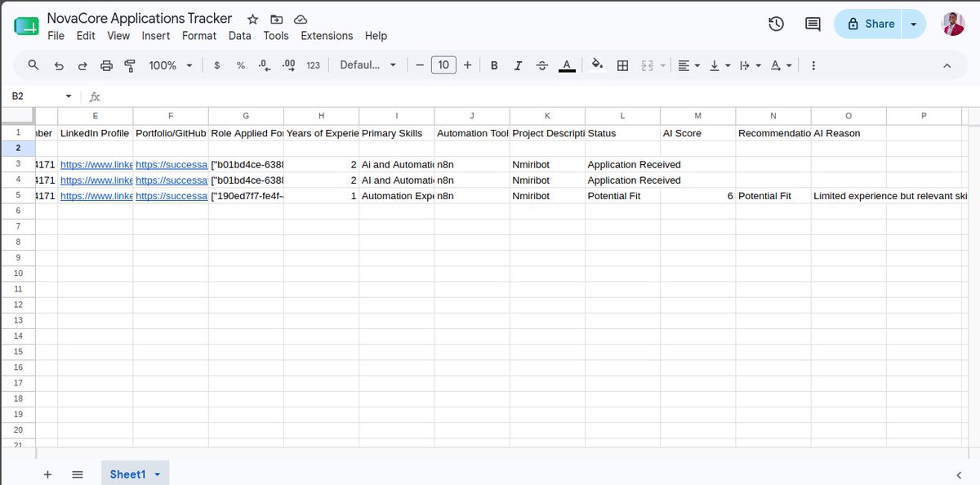Open the Help menu
The image size is (980, 485).
376,36
